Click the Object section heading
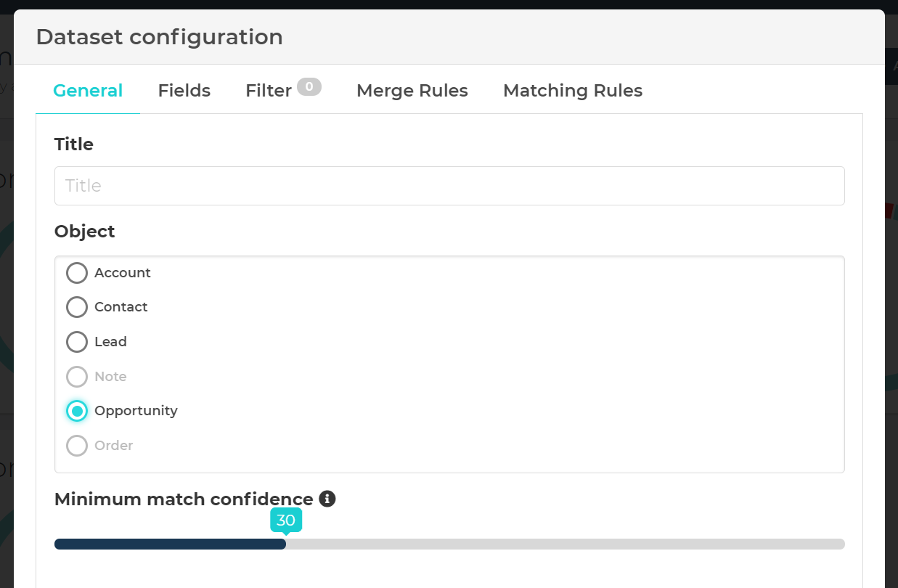The height and width of the screenshot is (588, 898). point(84,232)
